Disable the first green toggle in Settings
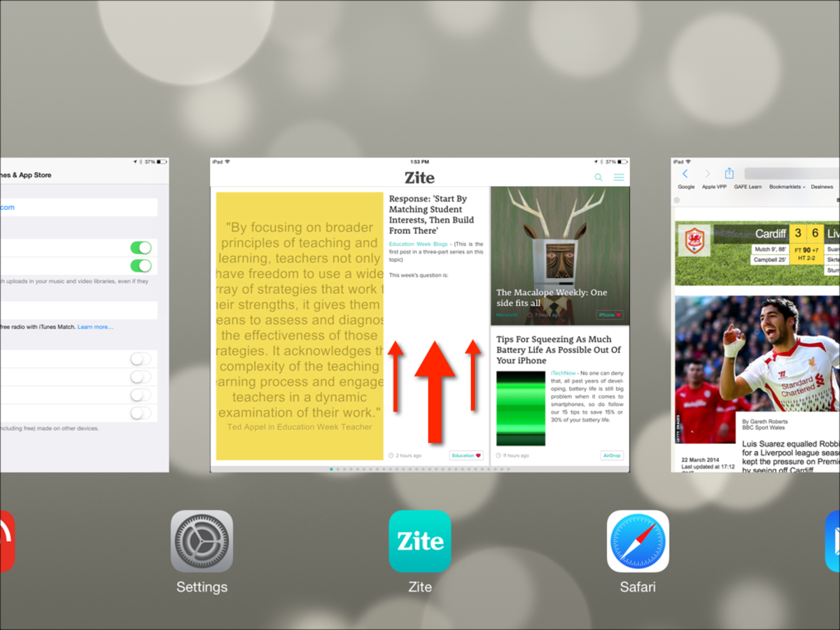This screenshot has width=840, height=630. [141, 248]
